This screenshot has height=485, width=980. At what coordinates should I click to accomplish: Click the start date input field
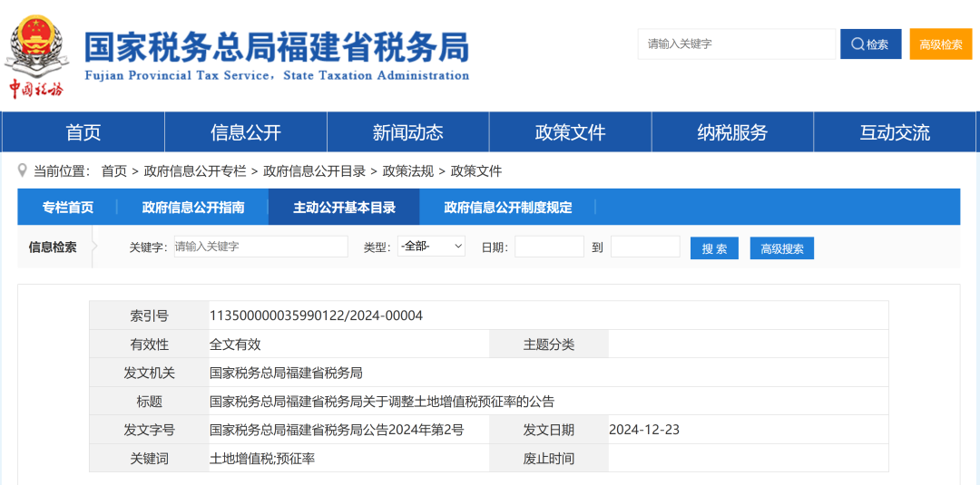point(549,247)
